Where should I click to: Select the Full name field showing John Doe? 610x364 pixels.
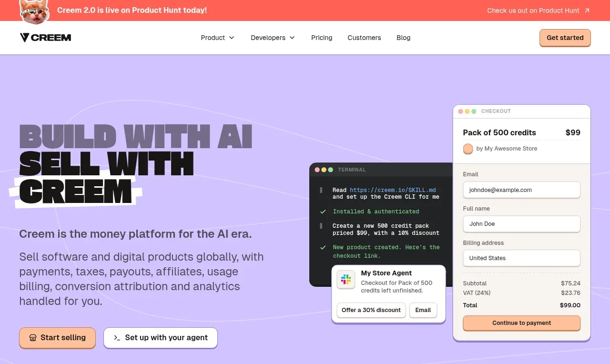(x=522, y=224)
